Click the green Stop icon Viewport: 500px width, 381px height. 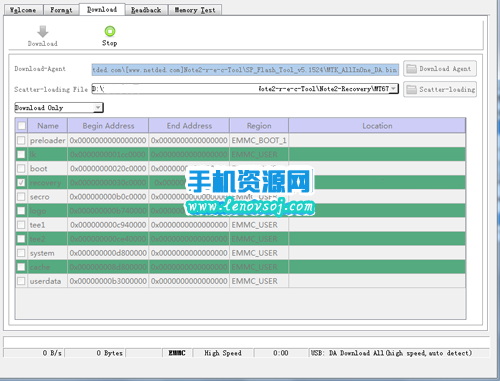[110, 31]
